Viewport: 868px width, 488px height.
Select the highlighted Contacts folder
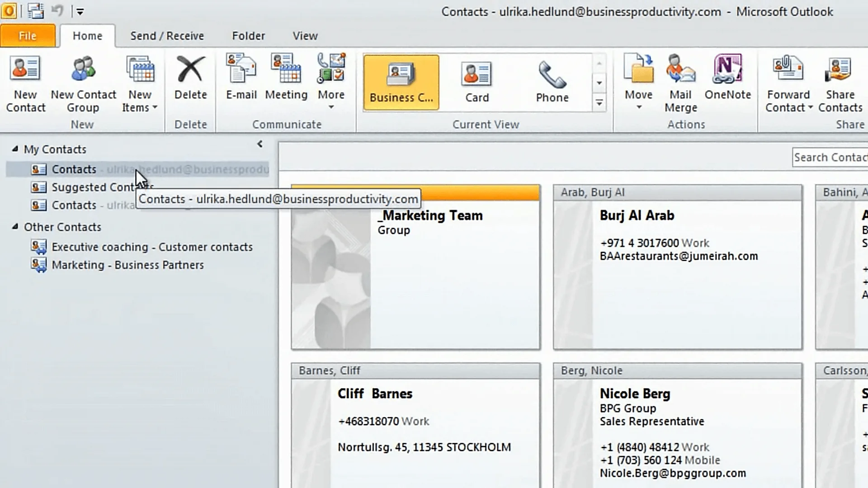(x=137, y=169)
